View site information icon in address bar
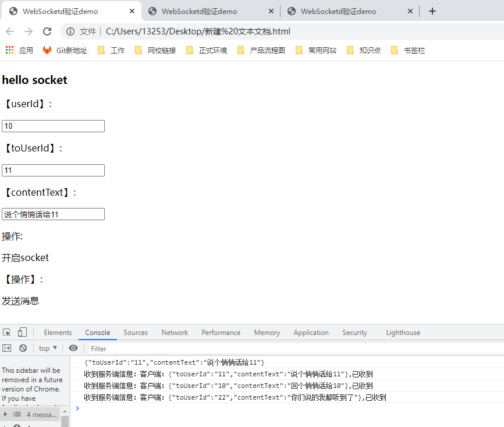 click(70, 31)
